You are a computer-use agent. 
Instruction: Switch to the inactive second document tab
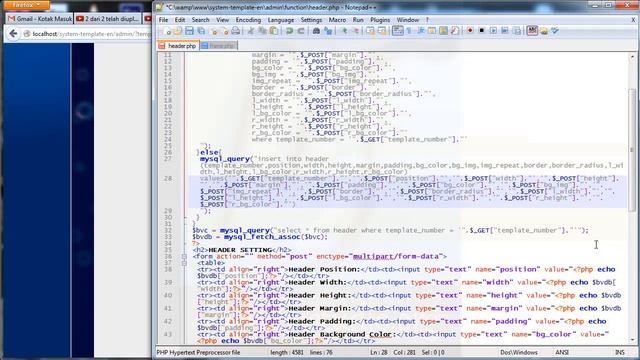tap(218, 46)
